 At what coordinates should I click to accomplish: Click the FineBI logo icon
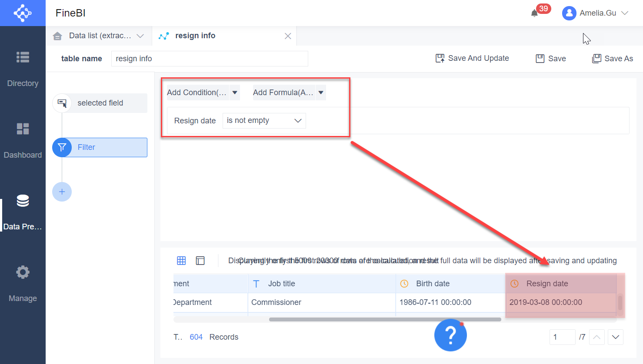23,13
